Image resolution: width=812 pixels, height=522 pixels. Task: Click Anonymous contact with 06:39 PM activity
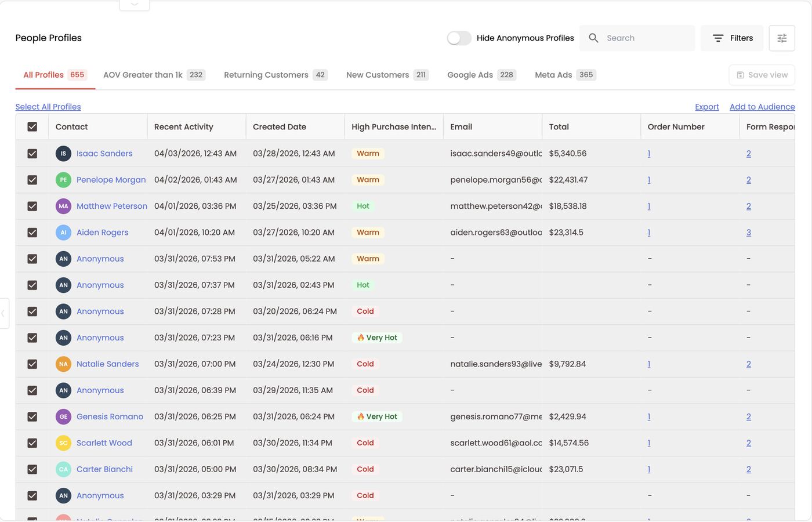tap(100, 390)
